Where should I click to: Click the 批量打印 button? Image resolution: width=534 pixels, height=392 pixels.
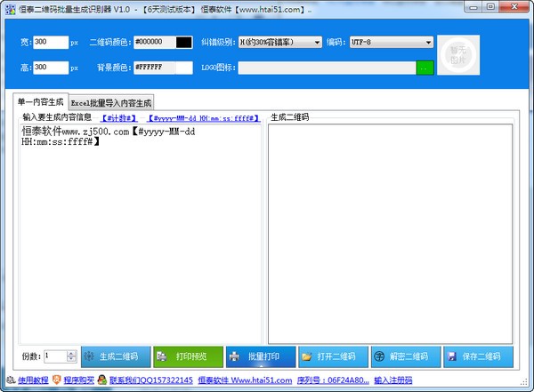coord(261,356)
